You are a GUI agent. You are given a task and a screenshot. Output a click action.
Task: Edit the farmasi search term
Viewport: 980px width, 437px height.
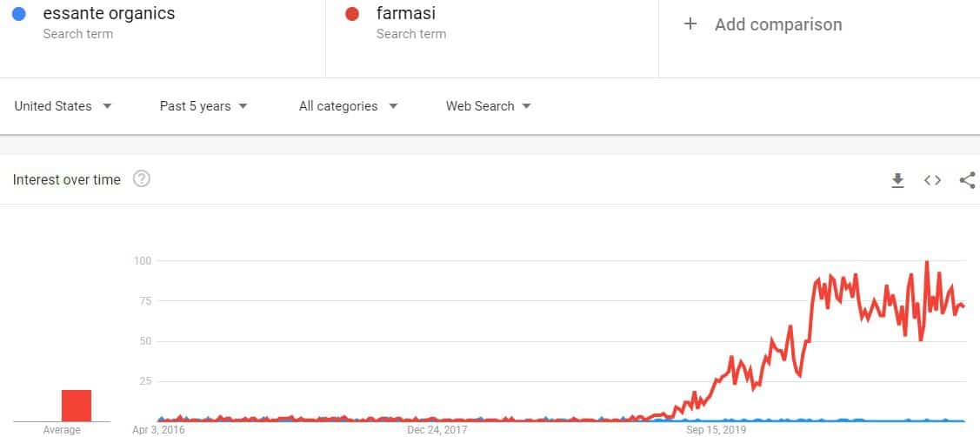pyautogui.click(x=405, y=13)
